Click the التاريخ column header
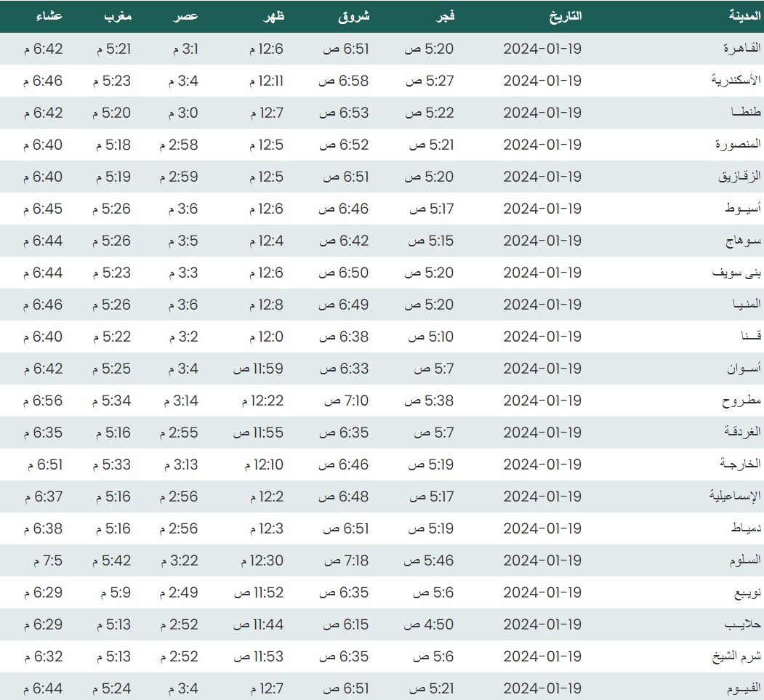This screenshot has height=700, width=764. pyautogui.click(x=563, y=15)
